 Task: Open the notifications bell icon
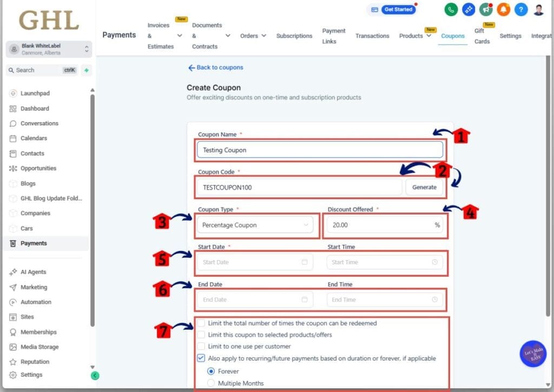tap(504, 9)
